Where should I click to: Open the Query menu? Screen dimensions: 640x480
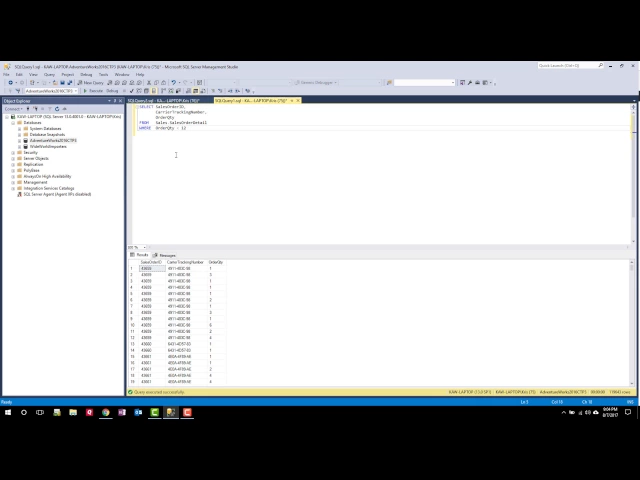[49, 75]
